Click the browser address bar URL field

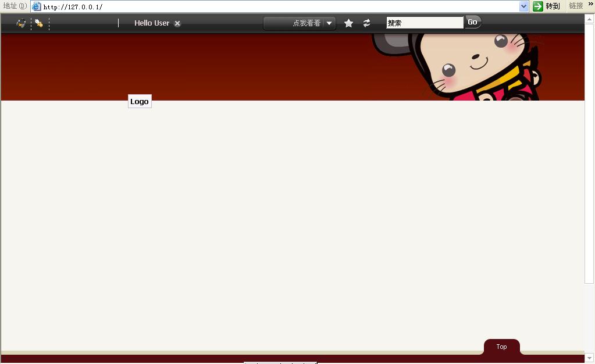(x=280, y=6)
